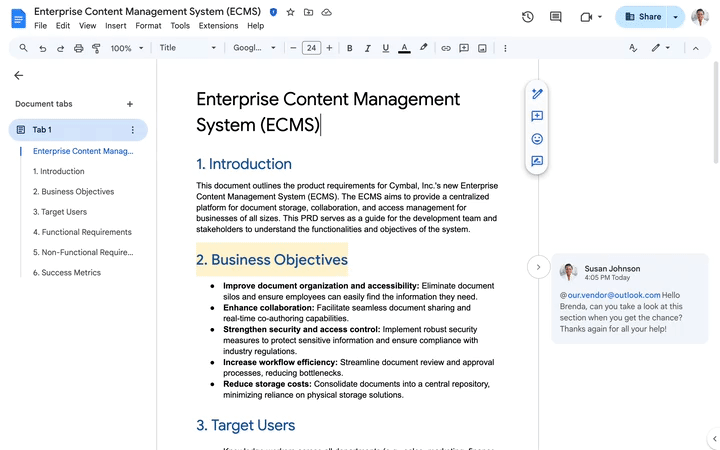Toggle underline formatting
Viewport: 720px width, 450px height.
[385, 48]
